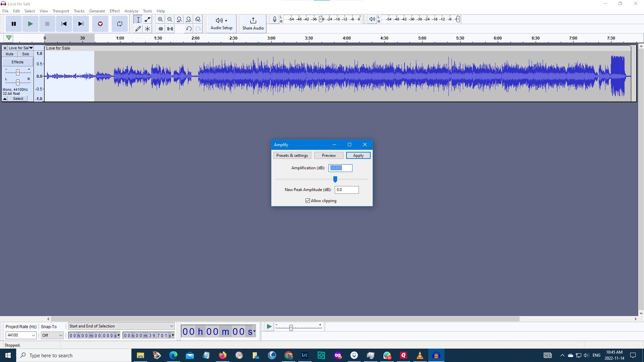Viewport: 644px width, 362px height.
Task: Activate the Multi-tool
Action: click(x=147, y=29)
